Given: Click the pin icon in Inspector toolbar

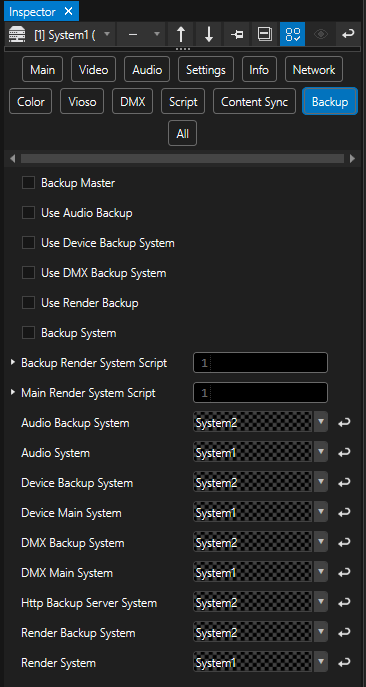Looking at the screenshot, I should [237, 34].
